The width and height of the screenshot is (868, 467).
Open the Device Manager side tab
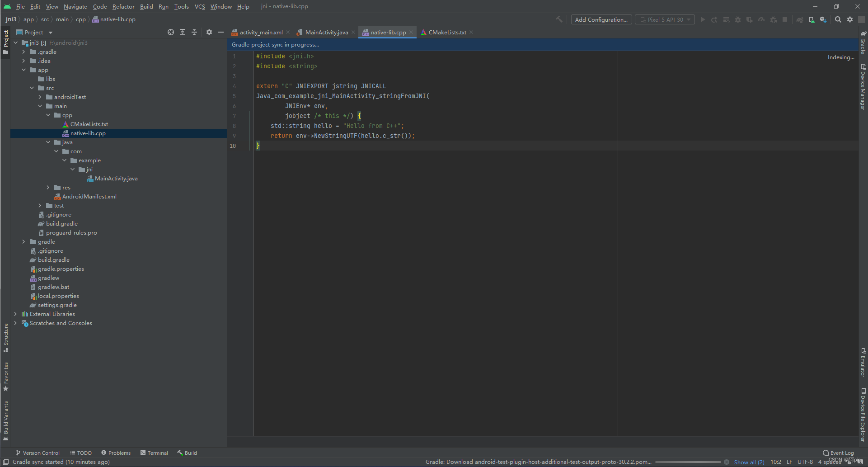(x=863, y=87)
